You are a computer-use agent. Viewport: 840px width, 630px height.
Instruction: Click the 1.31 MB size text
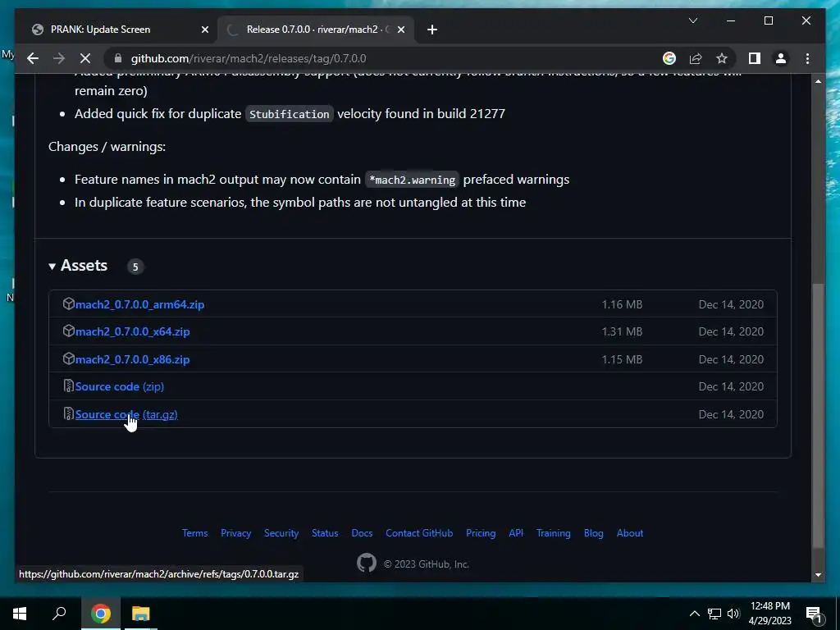[x=622, y=331]
